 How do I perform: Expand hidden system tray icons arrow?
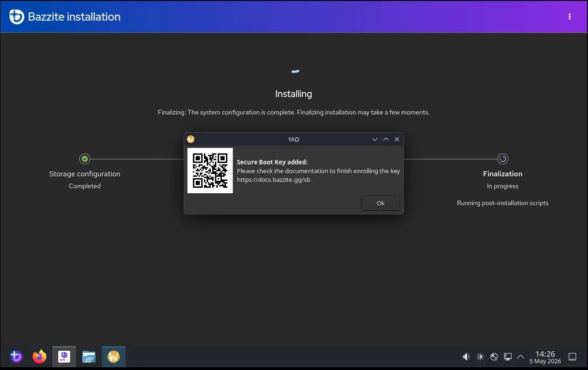(520, 357)
